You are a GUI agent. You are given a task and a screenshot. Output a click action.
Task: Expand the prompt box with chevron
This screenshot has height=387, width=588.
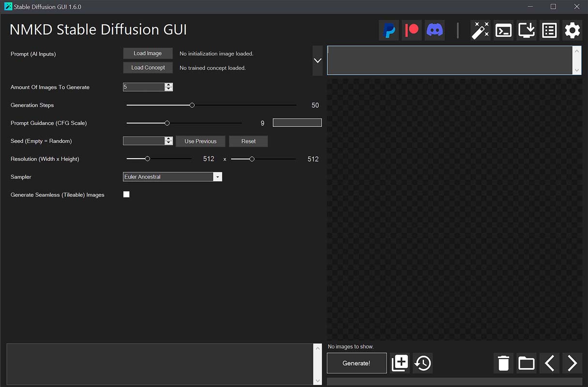[318, 60]
